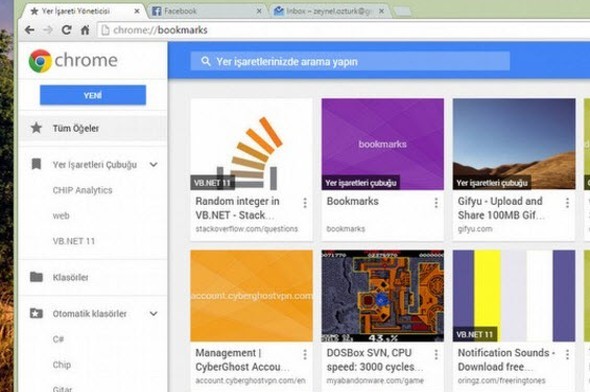Click the chrome://bookmarks address bar
Screen dimensions: 590x392
pyautogui.click(x=342, y=30)
